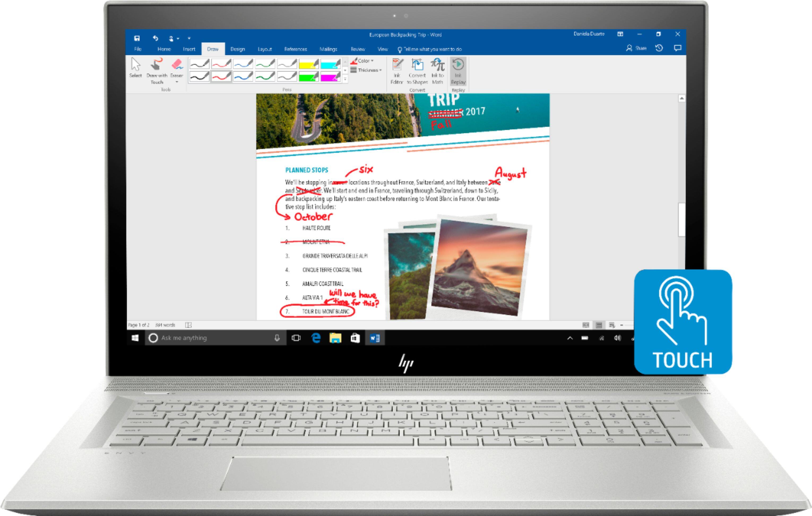Expand the pens gallery with More arrow
Viewport: 812px width, 516px height.
(x=345, y=79)
